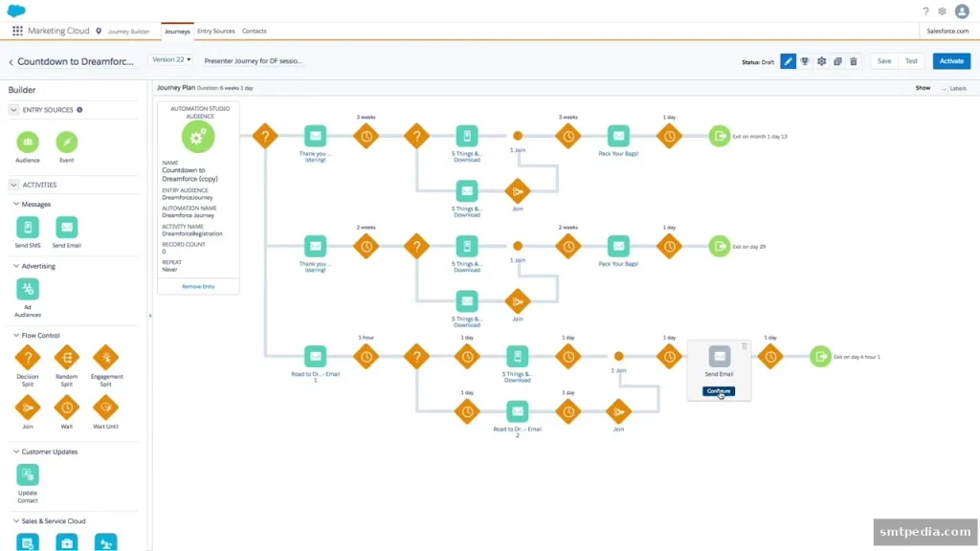Click the Marketing Cloud app name

coord(58,31)
